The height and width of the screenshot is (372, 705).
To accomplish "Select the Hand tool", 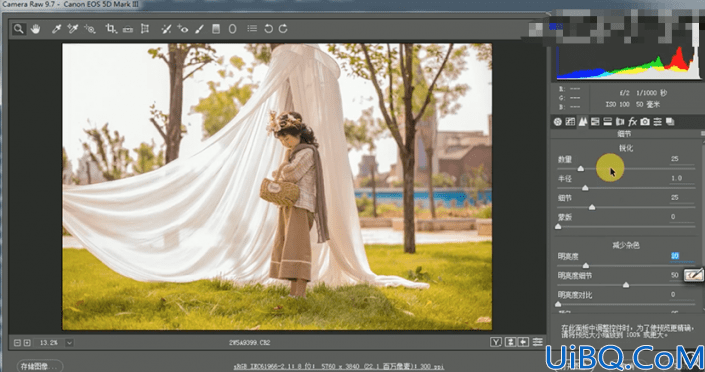I will click(x=36, y=29).
